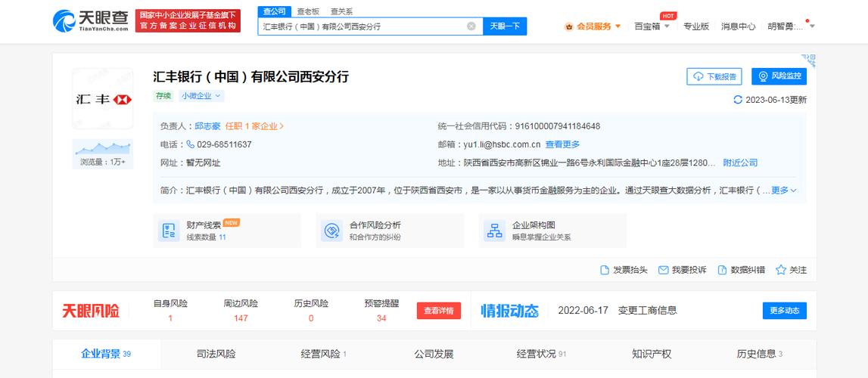Expand the 简介 with 更多
The height and width of the screenshot is (378, 868).
click(784, 190)
